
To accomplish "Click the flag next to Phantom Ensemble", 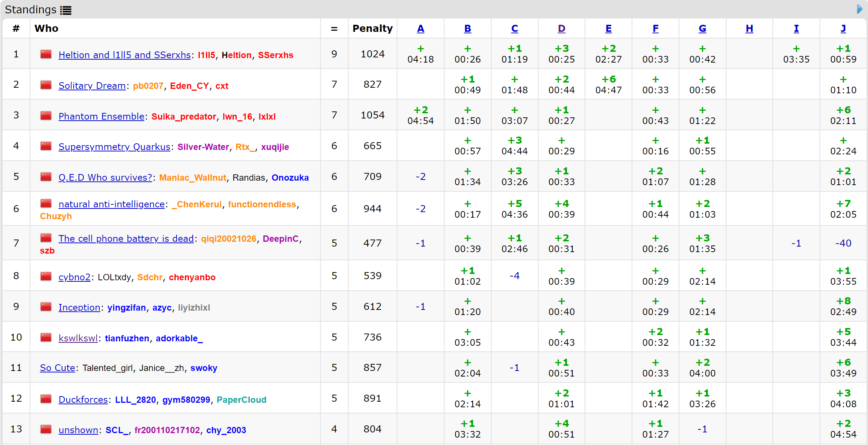I will (x=46, y=116).
